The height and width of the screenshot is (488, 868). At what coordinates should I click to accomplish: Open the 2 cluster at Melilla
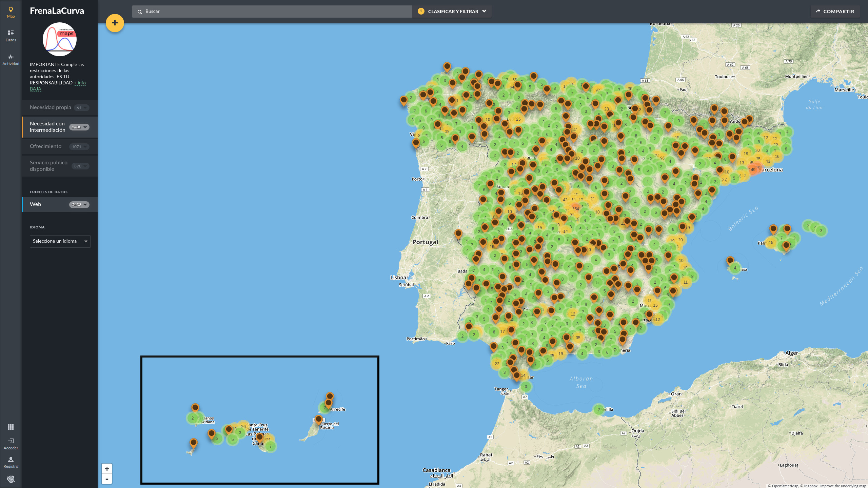pyautogui.click(x=599, y=409)
